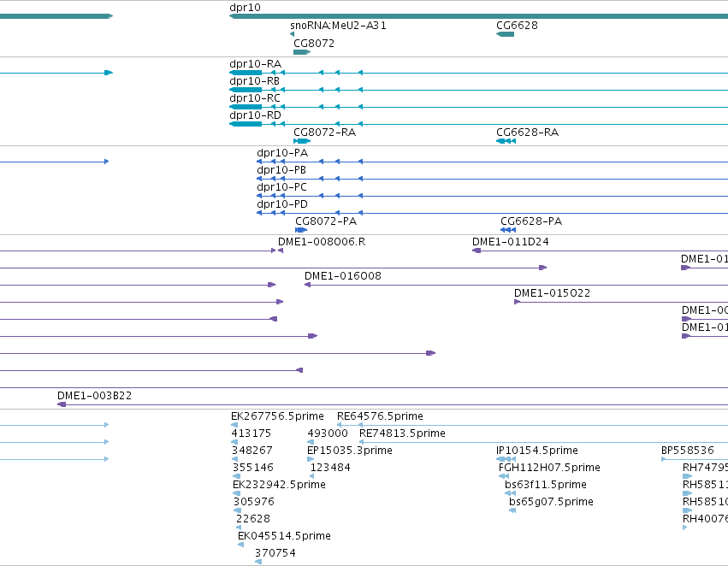This screenshot has width=728, height=566.
Task: Click the DME1-011D24 clone label
Action: pos(510,242)
